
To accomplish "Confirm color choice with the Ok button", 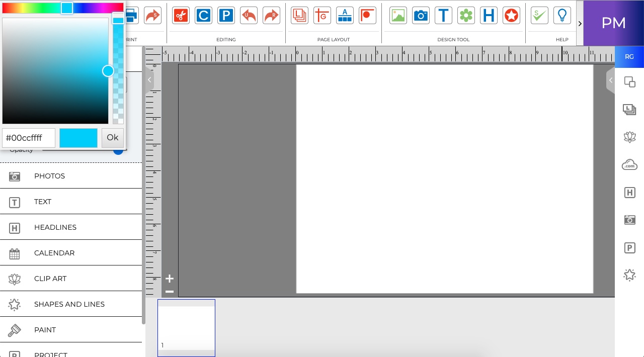I will pyautogui.click(x=112, y=137).
